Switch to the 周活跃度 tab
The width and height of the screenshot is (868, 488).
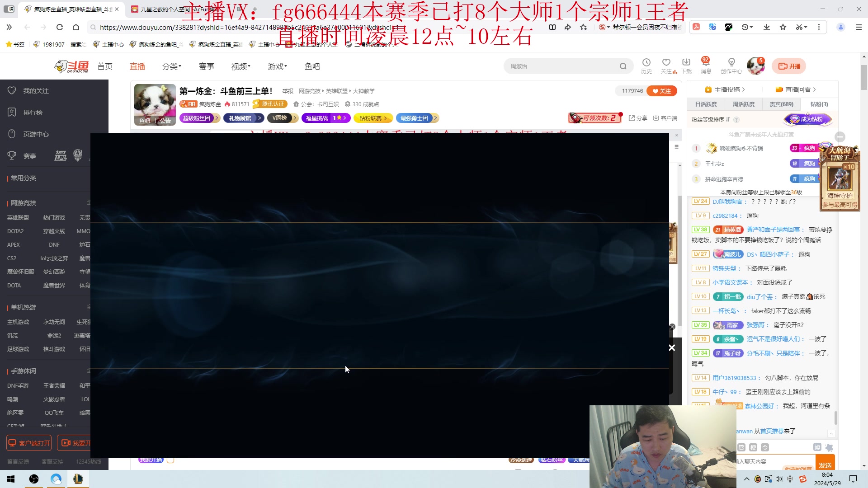tap(744, 104)
